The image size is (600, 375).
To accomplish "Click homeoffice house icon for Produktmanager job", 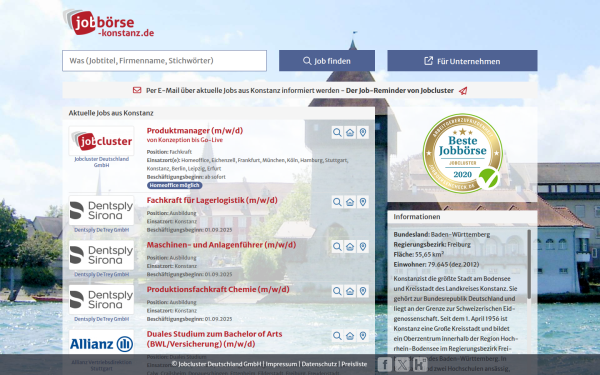I will 350,132.
